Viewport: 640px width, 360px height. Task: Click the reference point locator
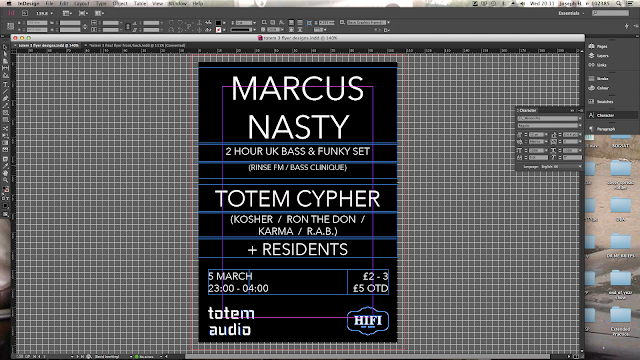click(x=10, y=26)
